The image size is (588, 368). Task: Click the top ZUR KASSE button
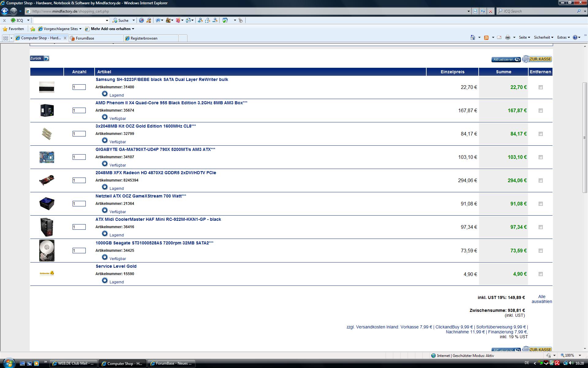pyautogui.click(x=537, y=59)
